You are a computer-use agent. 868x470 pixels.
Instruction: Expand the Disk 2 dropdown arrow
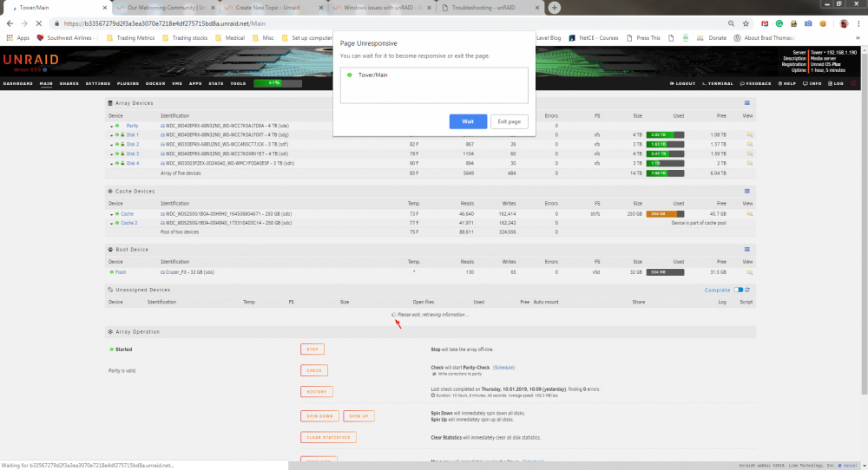[111, 145]
